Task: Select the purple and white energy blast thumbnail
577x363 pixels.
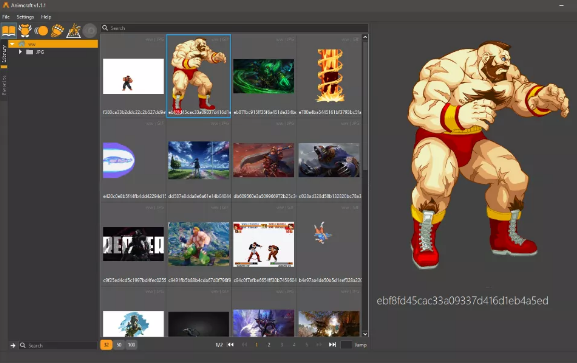Action: click(x=119, y=161)
